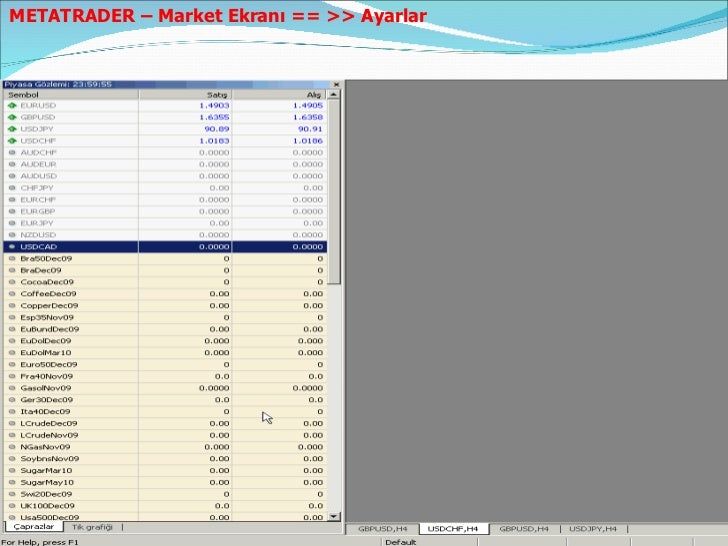Click the symbol icon beside SugarMar10

click(12, 471)
